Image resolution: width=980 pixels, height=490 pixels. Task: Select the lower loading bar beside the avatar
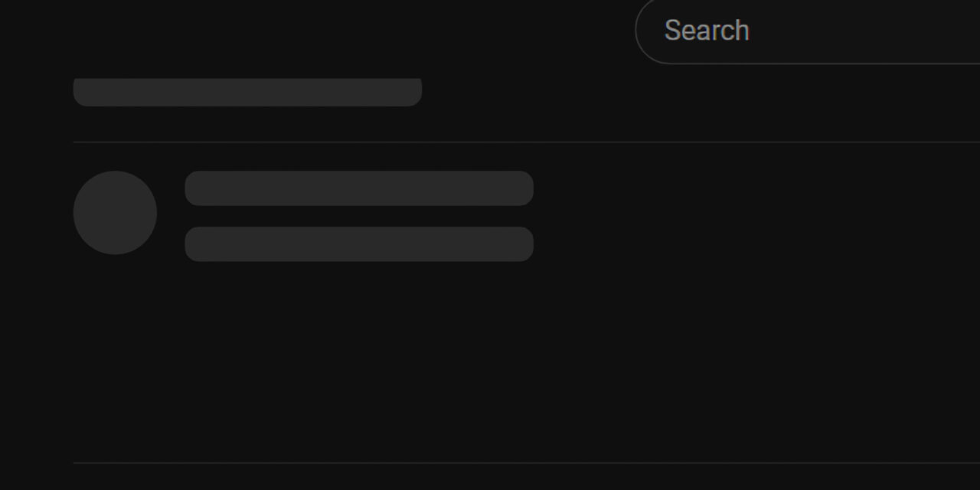coord(358,244)
